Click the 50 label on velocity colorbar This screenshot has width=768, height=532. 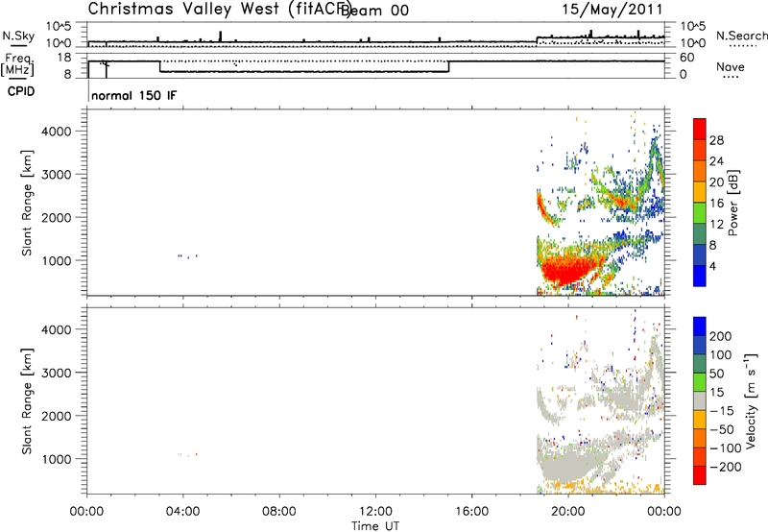point(716,374)
